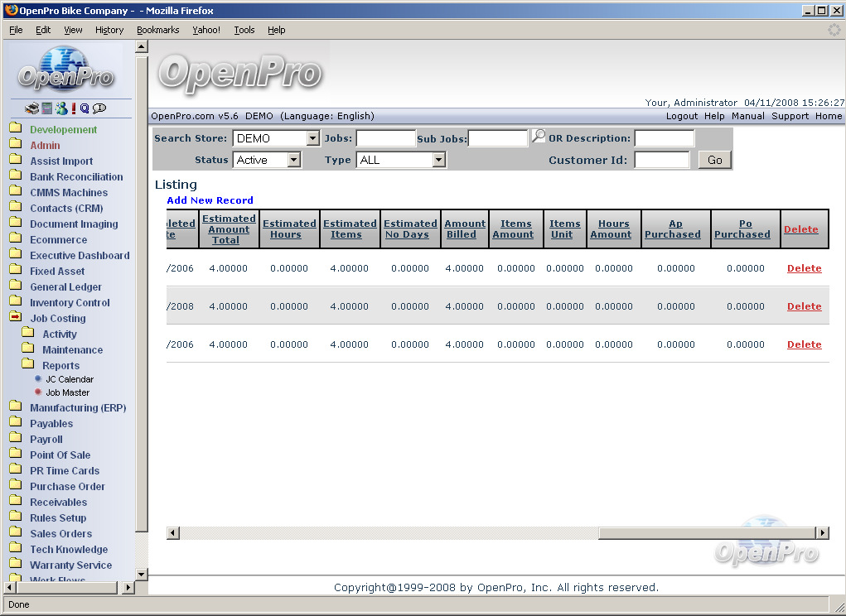The width and height of the screenshot is (846, 616).
Task: Open the Bookmarks menu
Action: [x=157, y=30]
